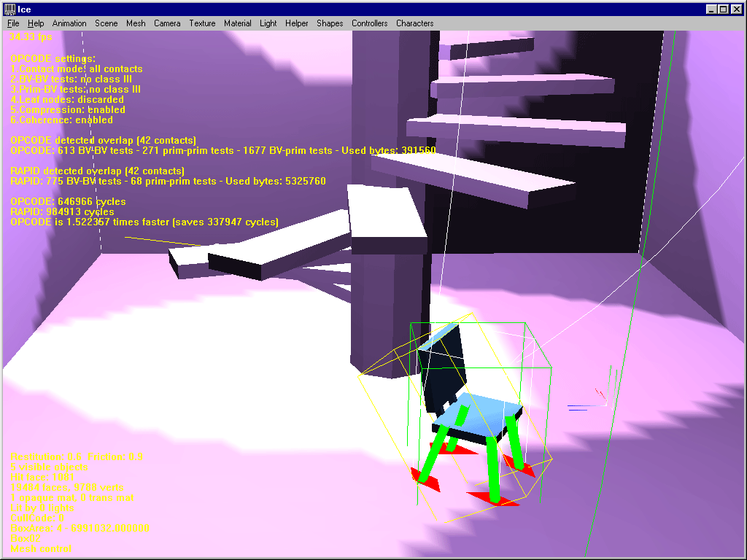Screen dimensions: 747x560
Task: Open the Mesh menu
Action: (136, 23)
